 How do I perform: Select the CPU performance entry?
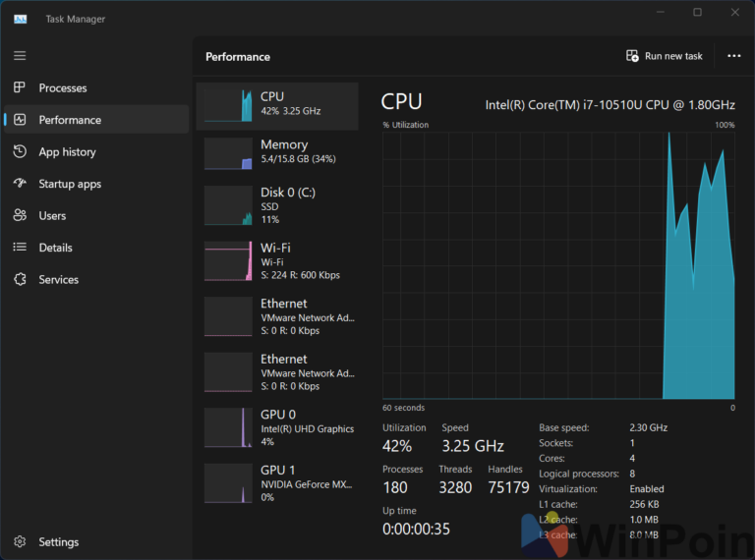pyautogui.click(x=277, y=105)
